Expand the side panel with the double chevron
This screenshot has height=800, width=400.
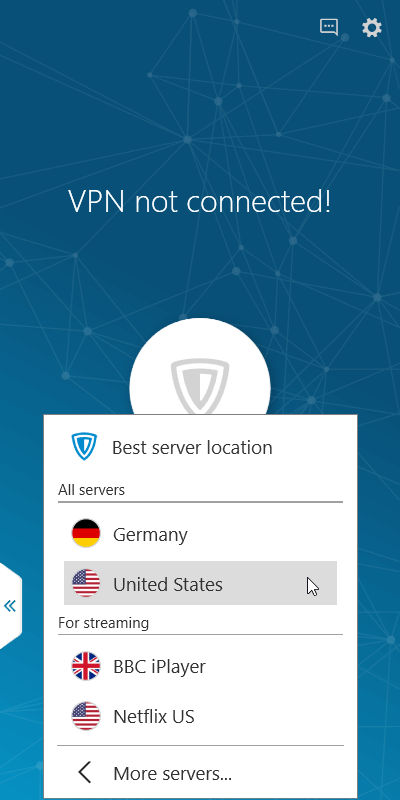coord(10,606)
